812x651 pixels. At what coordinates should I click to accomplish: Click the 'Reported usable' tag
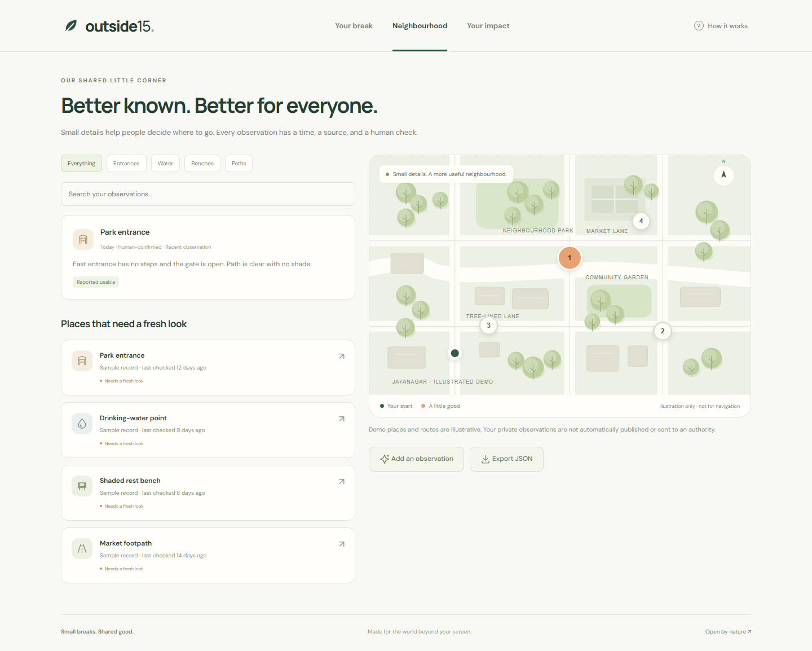tap(96, 282)
